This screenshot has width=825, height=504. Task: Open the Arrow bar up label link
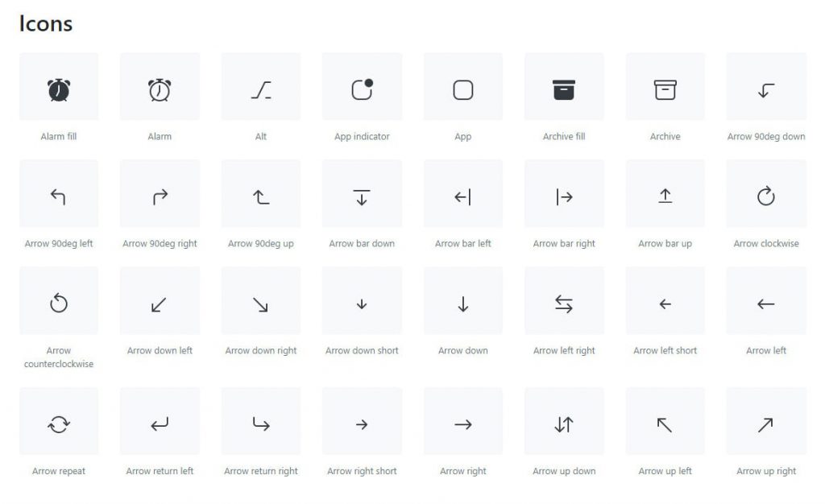pos(665,243)
